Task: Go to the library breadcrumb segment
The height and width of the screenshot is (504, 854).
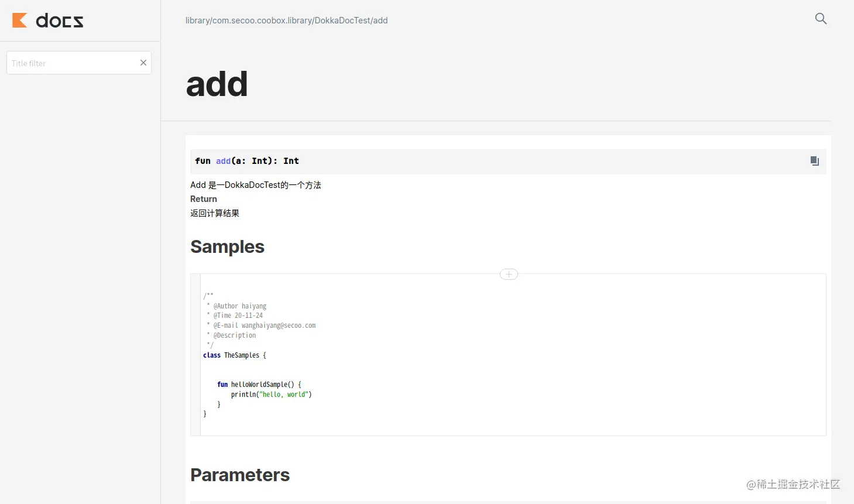Action: tap(197, 20)
